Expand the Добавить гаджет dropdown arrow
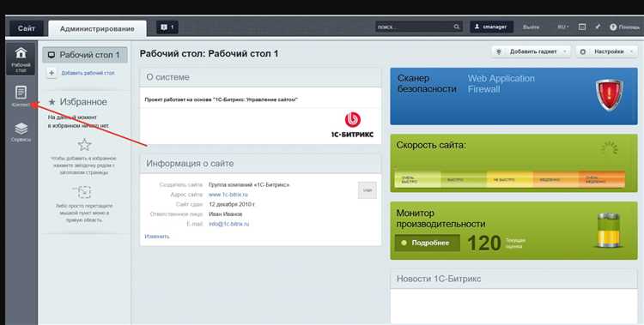Viewport: 644px width, 325px height. pos(565,51)
